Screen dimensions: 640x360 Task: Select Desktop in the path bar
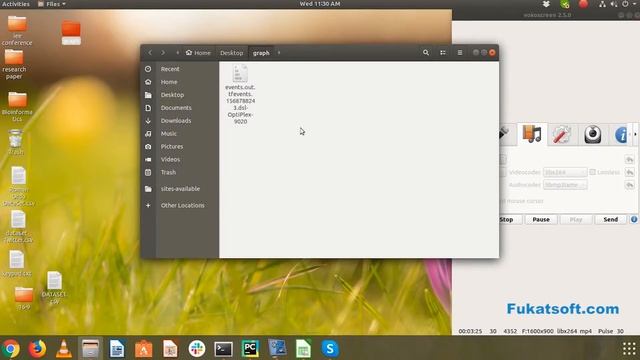(231, 53)
